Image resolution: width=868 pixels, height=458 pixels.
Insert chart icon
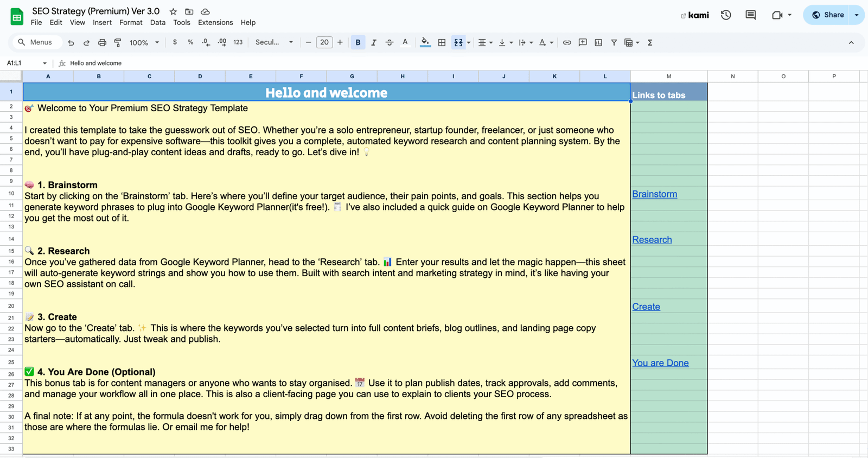coord(598,42)
